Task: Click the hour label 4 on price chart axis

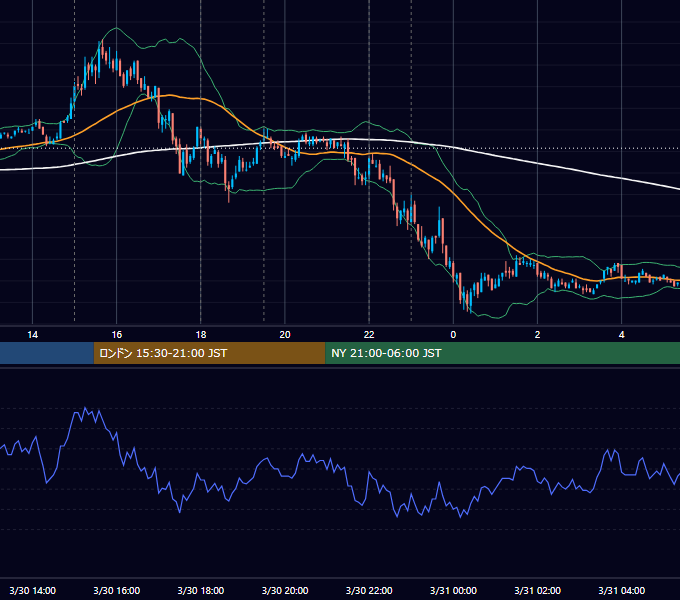Action: click(621, 335)
